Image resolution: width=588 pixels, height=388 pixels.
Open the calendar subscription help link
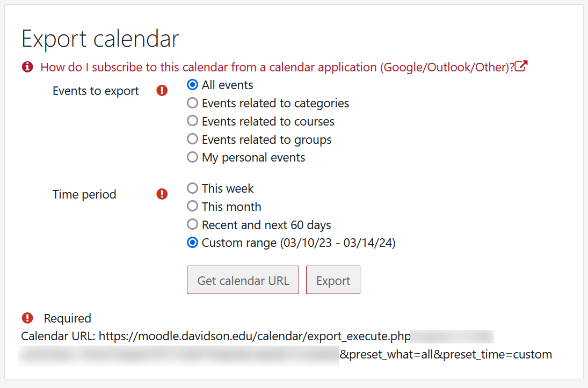pos(277,67)
